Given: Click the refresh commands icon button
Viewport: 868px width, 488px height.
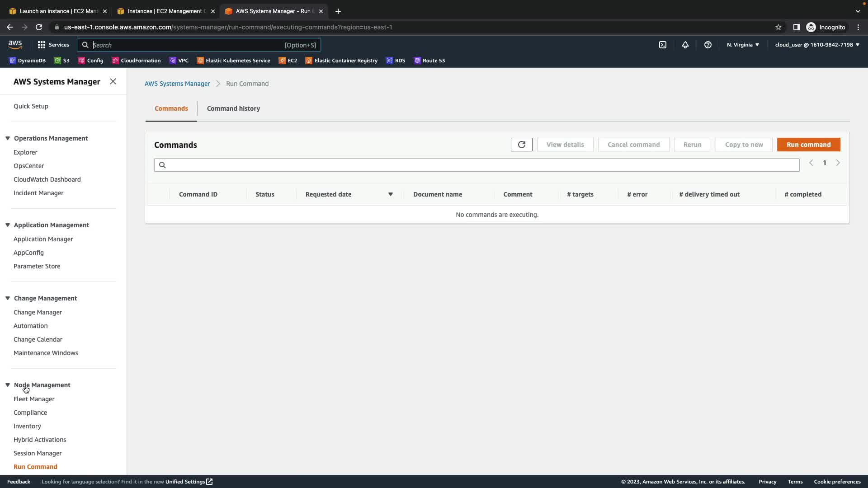Looking at the screenshot, I should coord(521,145).
